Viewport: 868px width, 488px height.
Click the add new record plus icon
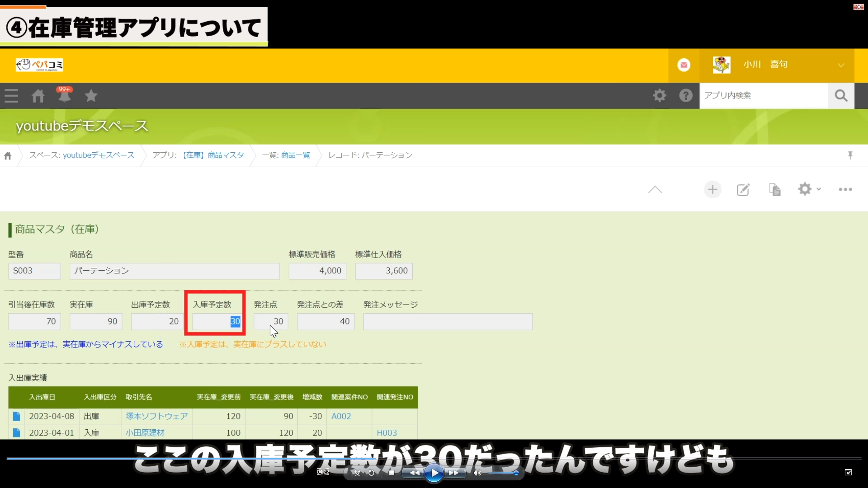(712, 189)
